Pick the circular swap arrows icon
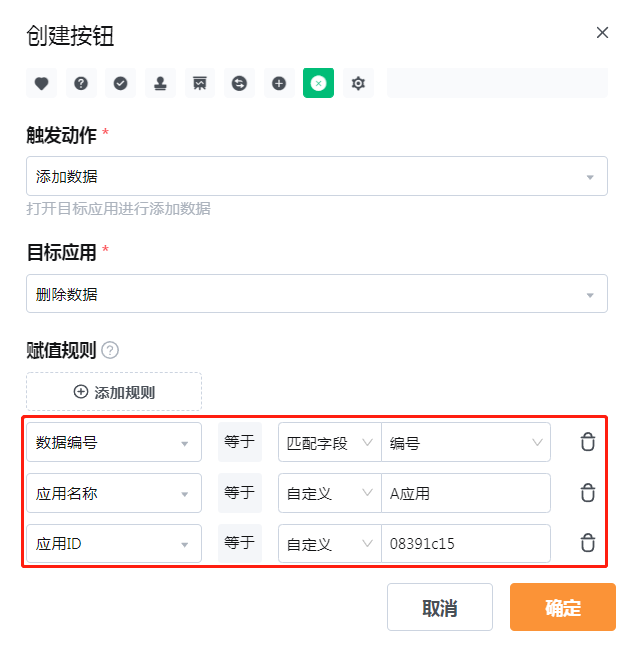 coord(240,83)
